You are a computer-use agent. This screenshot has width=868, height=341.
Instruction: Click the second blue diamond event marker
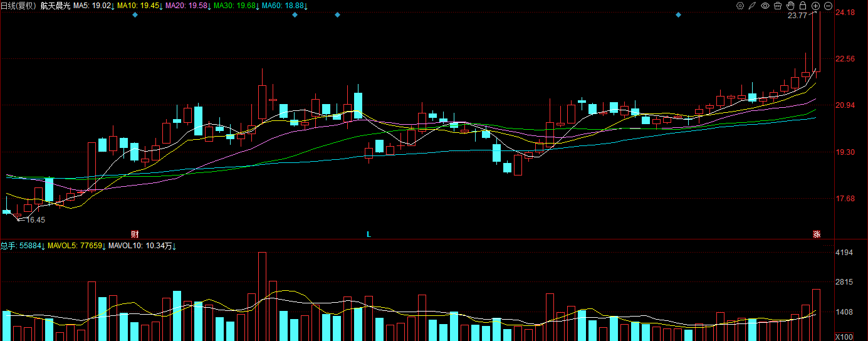(295, 14)
